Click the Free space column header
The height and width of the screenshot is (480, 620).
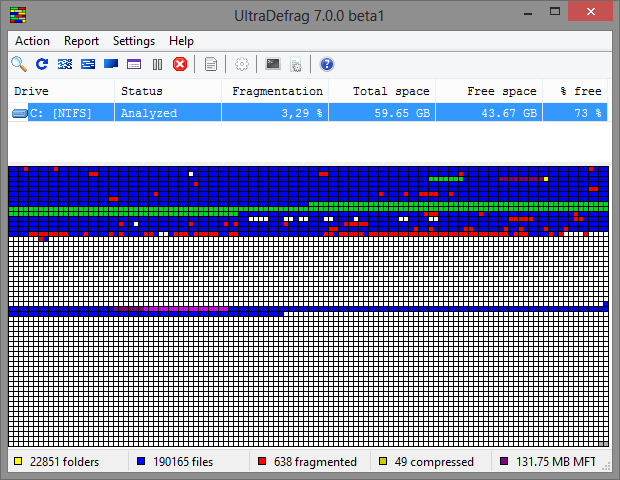click(490, 91)
